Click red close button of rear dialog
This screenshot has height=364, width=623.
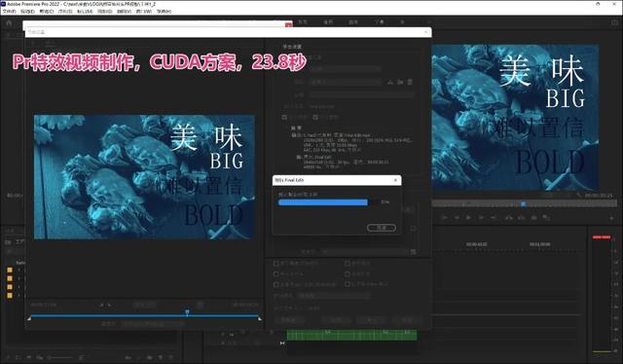click(288, 25)
